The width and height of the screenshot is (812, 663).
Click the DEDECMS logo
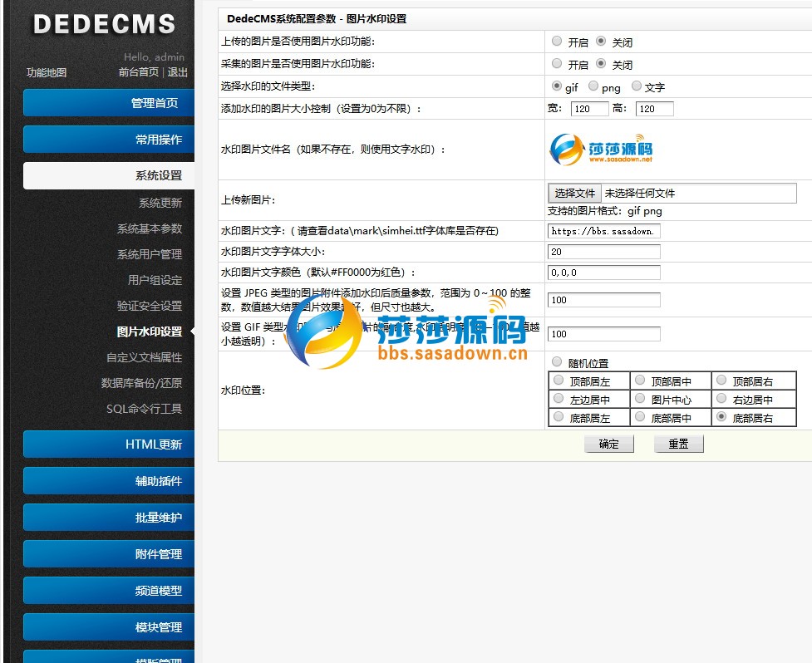pos(104,24)
